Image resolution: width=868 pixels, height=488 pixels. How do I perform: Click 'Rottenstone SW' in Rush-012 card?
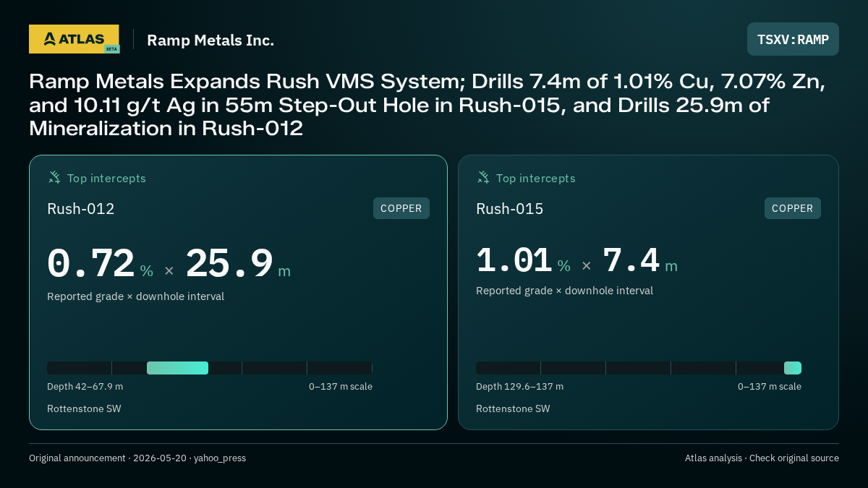tap(84, 408)
